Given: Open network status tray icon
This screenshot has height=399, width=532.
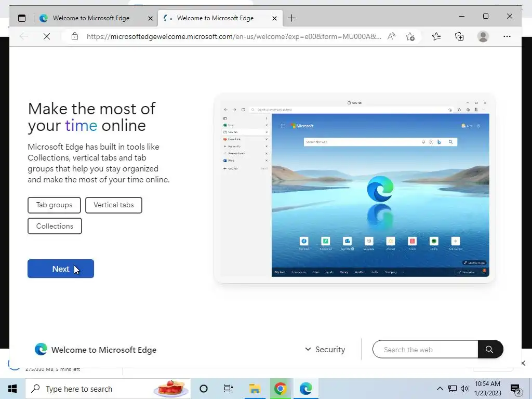Looking at the screenshot, I should (x=453, y=389).
